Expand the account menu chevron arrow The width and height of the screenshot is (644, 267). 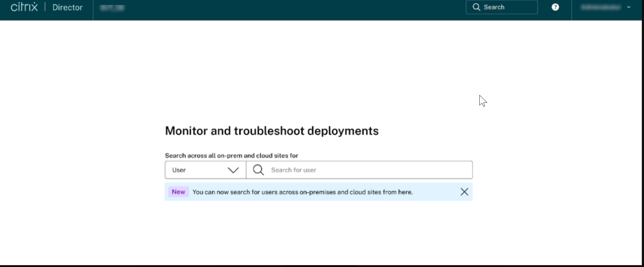click(x=629, y=7)
